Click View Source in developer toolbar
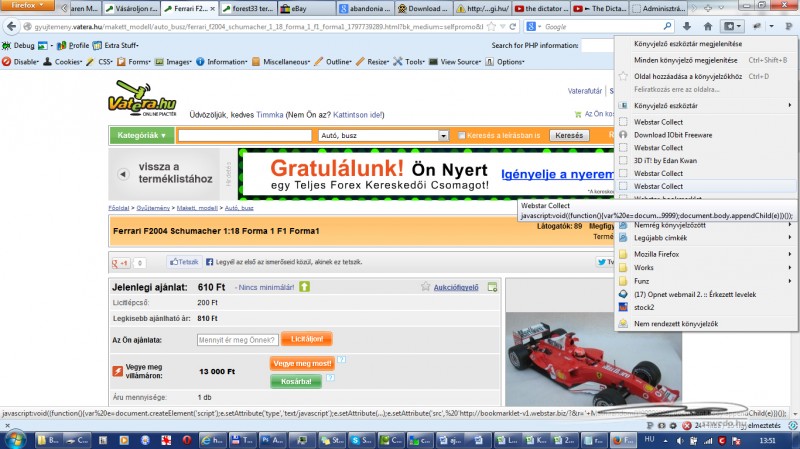Screen dimensions: 800x449 (x=455, y=62)
